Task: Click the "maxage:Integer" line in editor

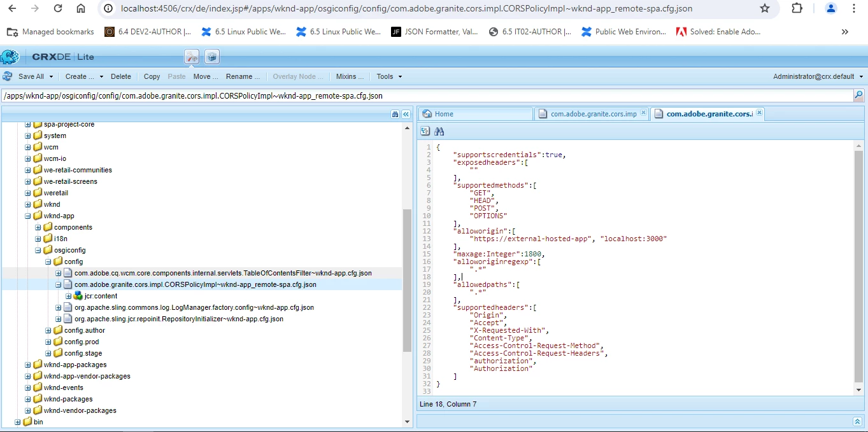Action: coord(499,254)
